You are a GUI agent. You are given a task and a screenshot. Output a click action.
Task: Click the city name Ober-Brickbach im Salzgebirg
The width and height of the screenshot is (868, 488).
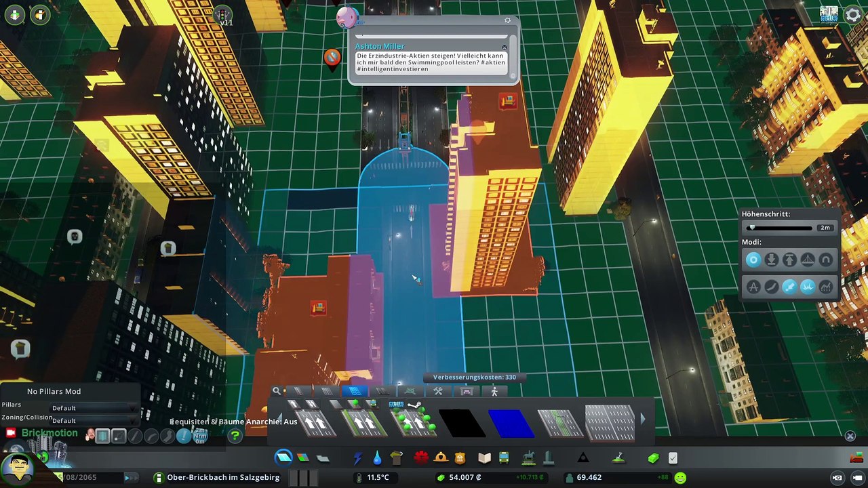[222, 478]
